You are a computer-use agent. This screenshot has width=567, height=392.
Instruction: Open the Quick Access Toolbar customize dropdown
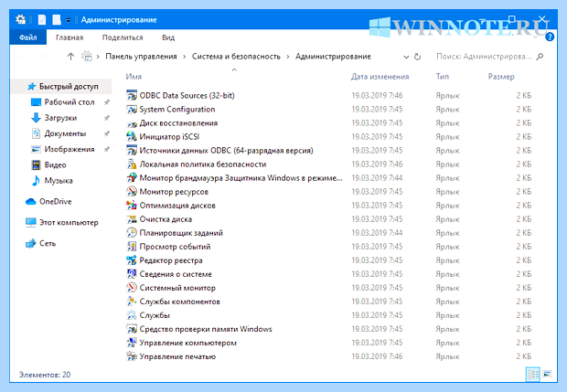[69, 20]
